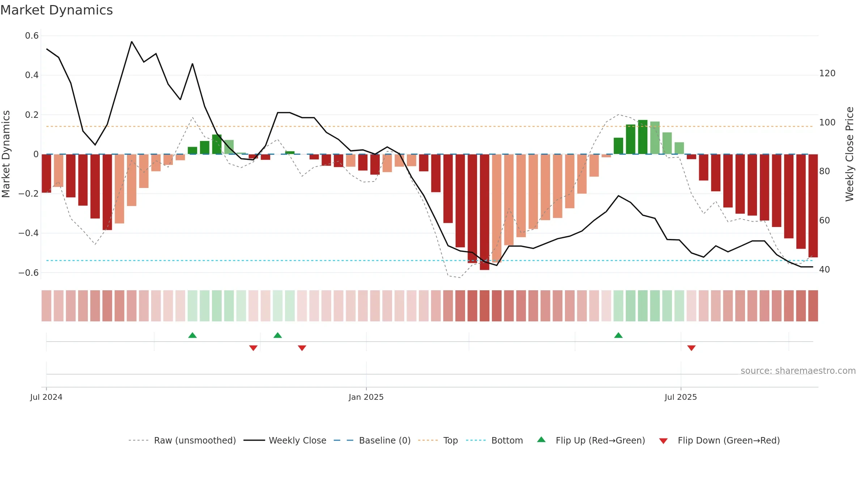Toggle the Flip Up (Red→Green) legend entry
The height and width of the screenshot is (488, 868).
pyautogui.click(x=591, y=440)
